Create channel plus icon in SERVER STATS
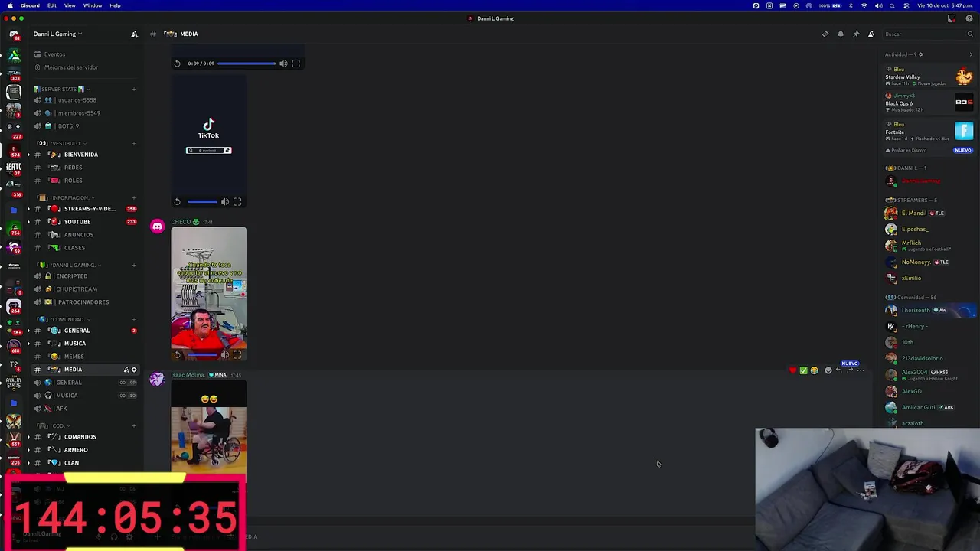Viewport: 980px width, 551px height. (134, 89)
